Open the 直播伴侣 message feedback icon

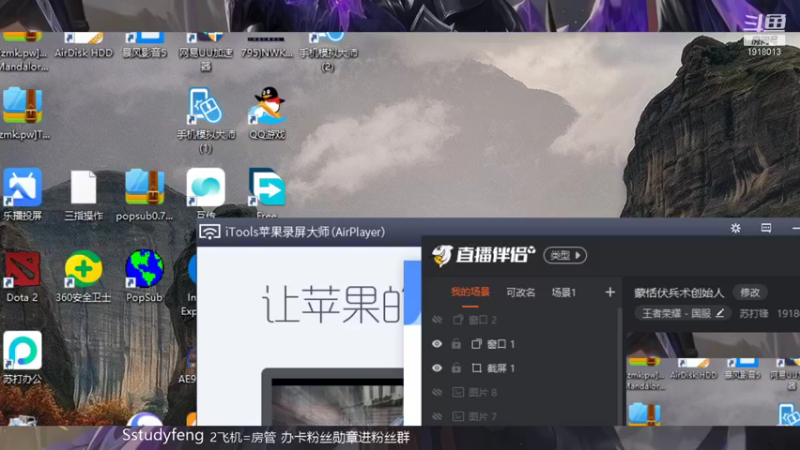[x=766, y=228]
